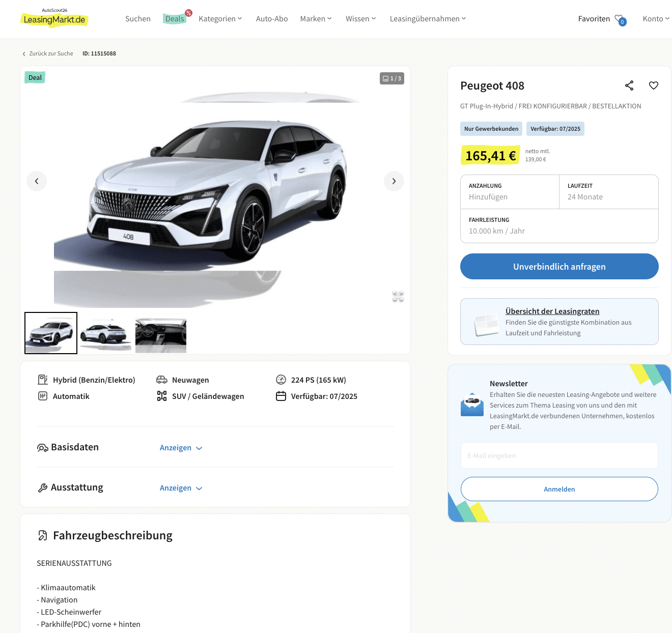Click the Ausstattung wrench icon
This screenshot has height=633, width=672.
(x=43, y=488)
